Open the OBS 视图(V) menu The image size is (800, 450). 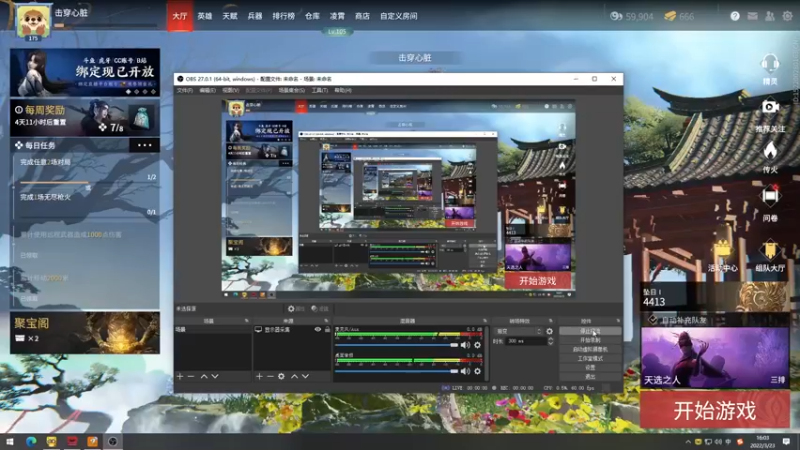click(230, 90)
